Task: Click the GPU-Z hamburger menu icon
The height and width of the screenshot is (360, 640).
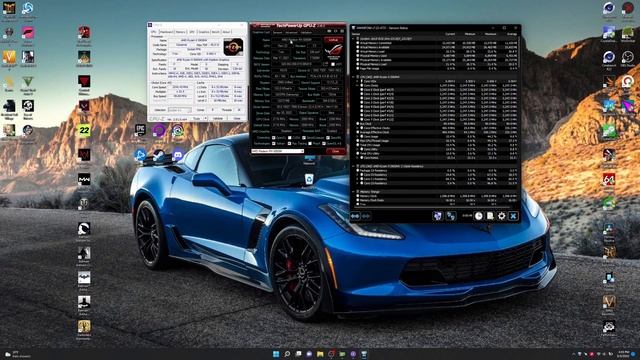Action: click(342, 31)
